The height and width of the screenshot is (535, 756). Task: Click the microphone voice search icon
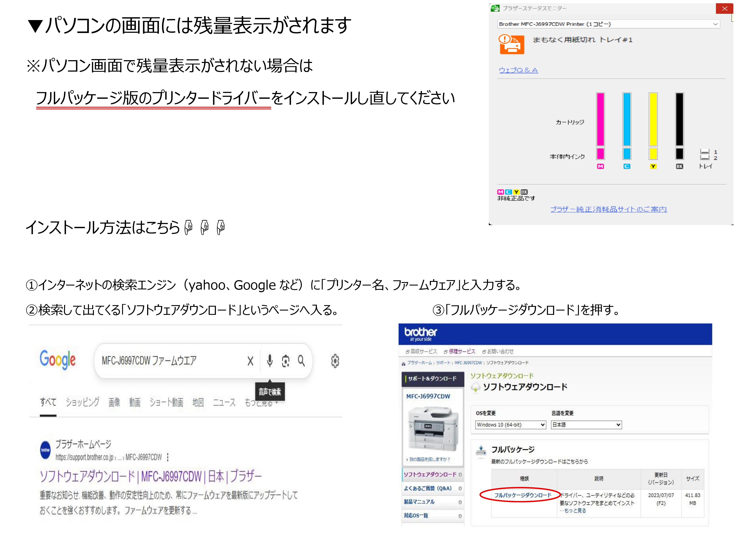270,361
